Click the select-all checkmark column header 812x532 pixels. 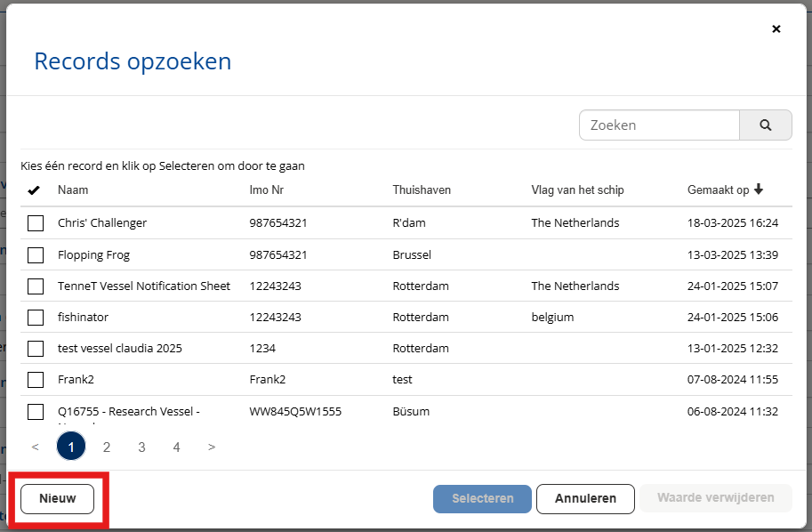click(35, 190)
